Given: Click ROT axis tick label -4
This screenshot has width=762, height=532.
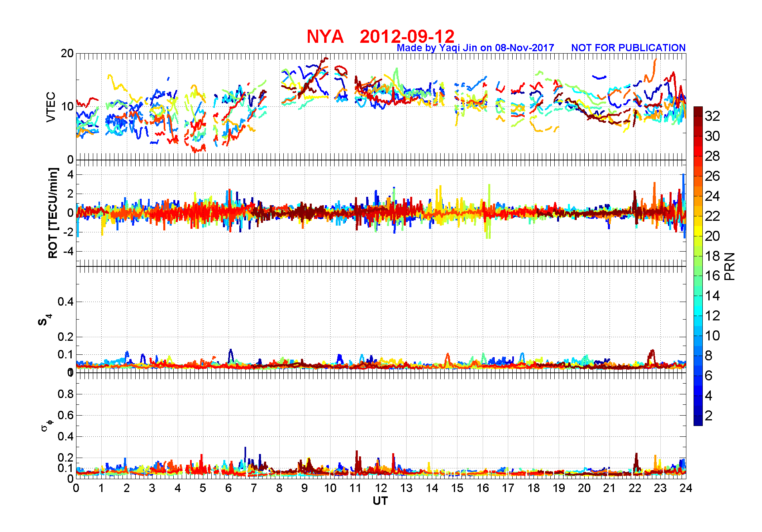Looking at the screenshot, I should coord(68,251).
